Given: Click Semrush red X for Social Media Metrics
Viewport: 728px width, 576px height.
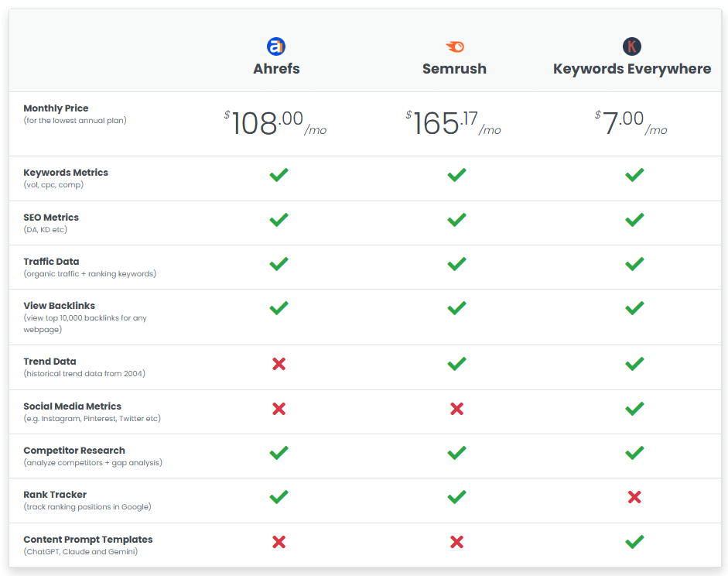Looking at the screenshot, I should click(457, 409).
